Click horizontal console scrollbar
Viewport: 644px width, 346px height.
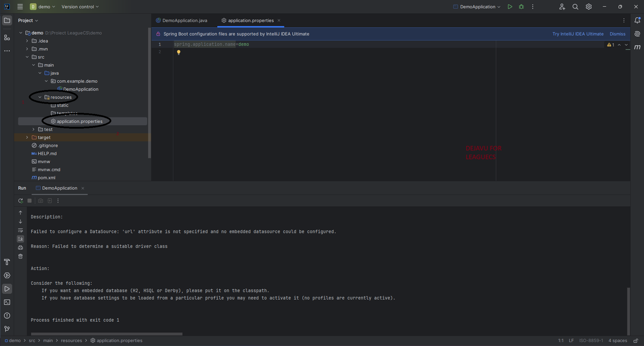107,334
